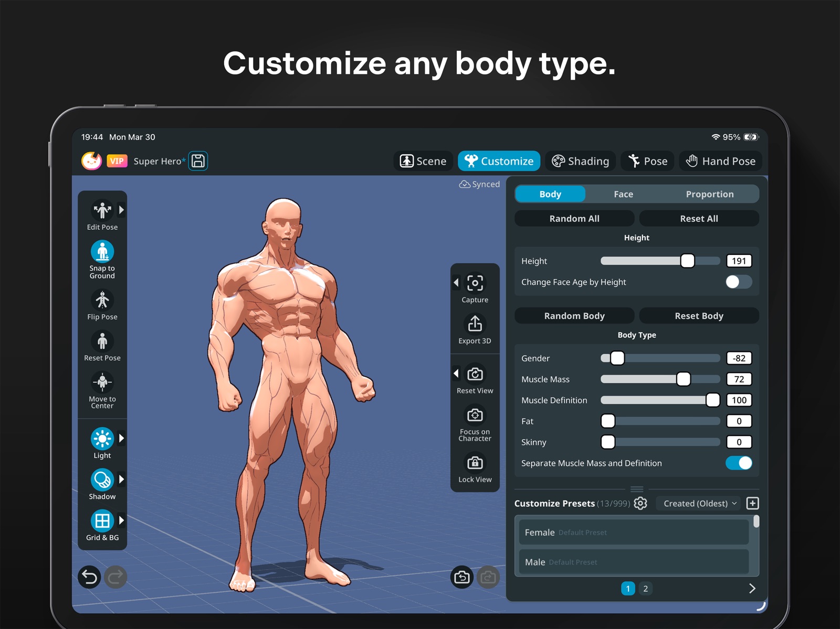The height and width of the screenshot is (629, 840).
Task: Click the Lock View icon
Action: 475,463
